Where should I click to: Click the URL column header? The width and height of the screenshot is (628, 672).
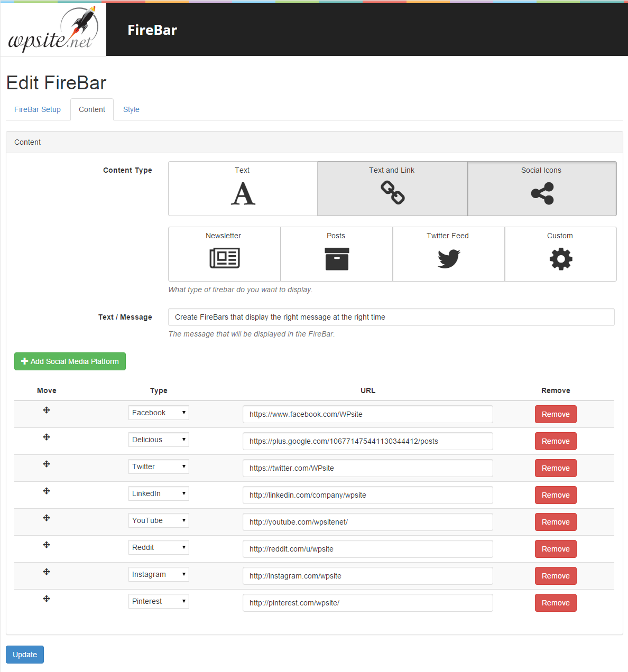click(368, 390)
